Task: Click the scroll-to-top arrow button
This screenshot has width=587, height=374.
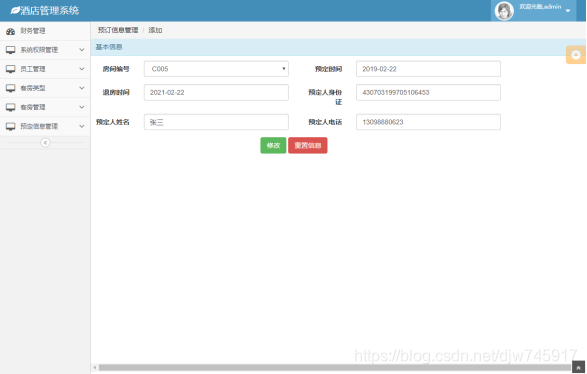Action: 578,368
